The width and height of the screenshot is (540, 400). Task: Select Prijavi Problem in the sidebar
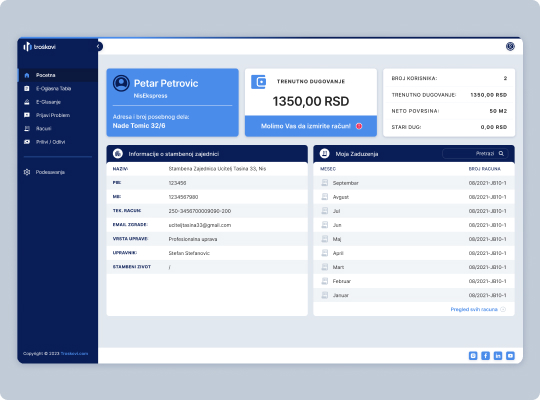click(x=58, y=115)
